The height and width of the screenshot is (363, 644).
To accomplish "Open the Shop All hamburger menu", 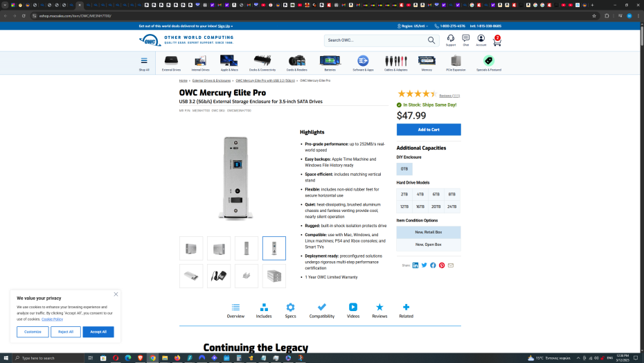I will click(144, 63).
